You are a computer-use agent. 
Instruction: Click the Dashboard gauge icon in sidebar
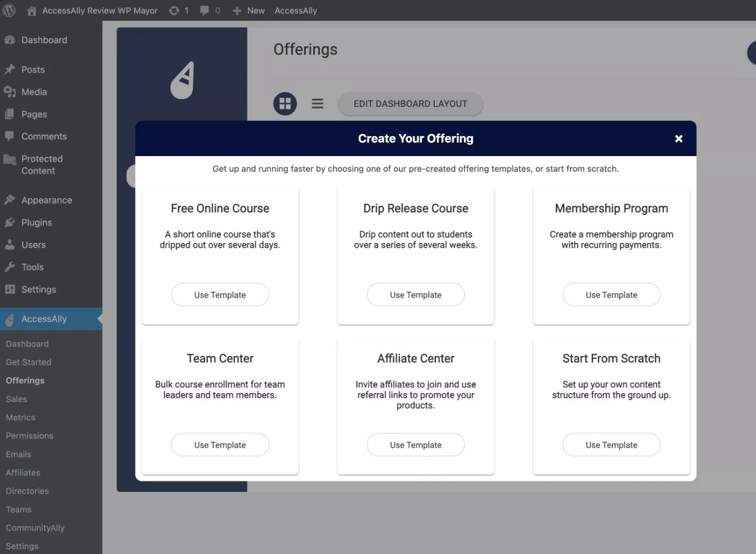pos(10,40)
